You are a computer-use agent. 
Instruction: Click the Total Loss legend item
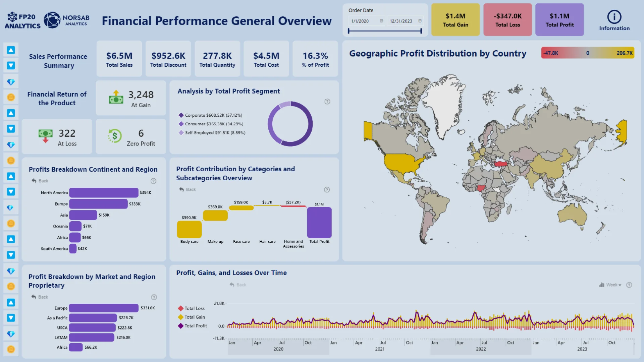point(191,308)
